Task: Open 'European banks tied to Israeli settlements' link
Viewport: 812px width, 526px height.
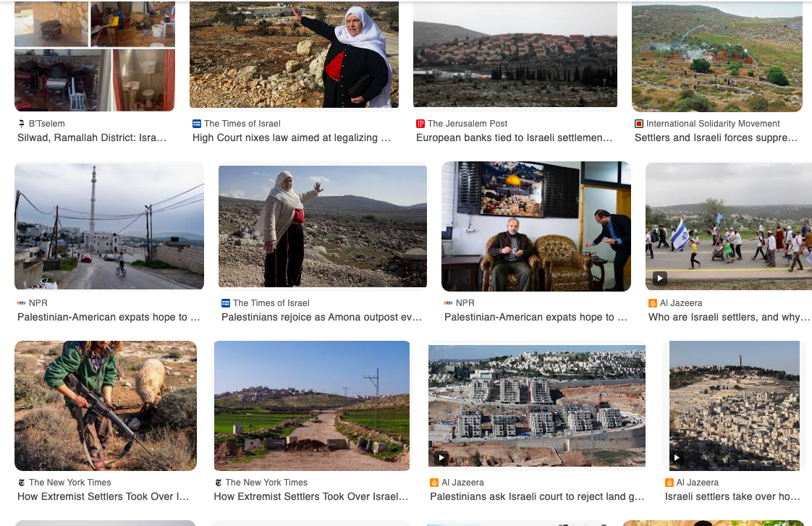Action: click(x=515, y=137)
